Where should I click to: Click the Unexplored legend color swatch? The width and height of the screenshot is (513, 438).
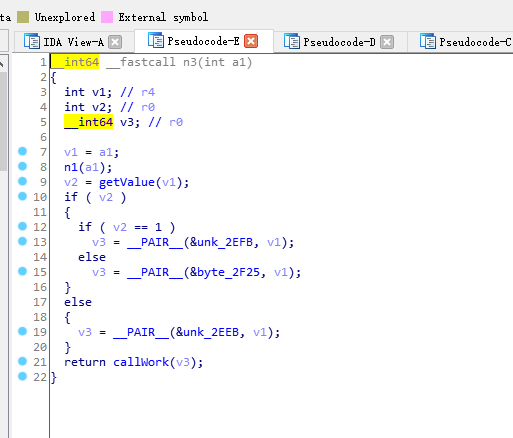(x=23, y=17)
